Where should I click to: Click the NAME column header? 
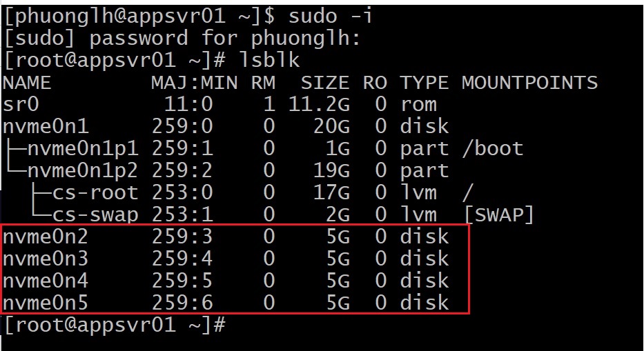click(28, 83)
